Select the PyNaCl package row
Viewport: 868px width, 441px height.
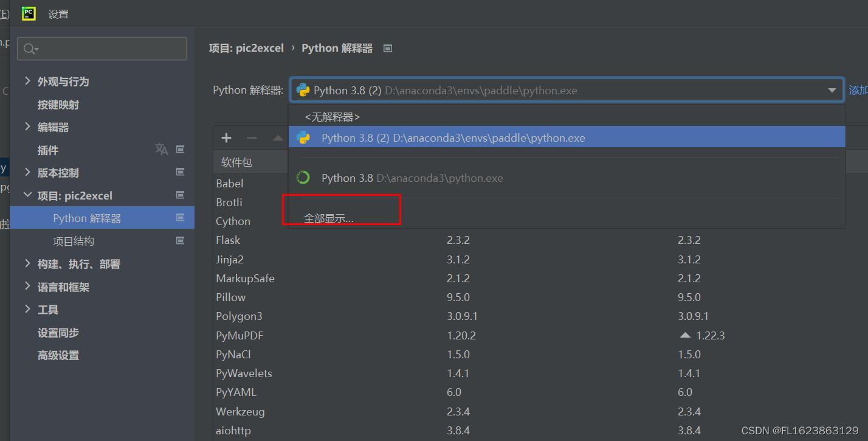[540, 354]
